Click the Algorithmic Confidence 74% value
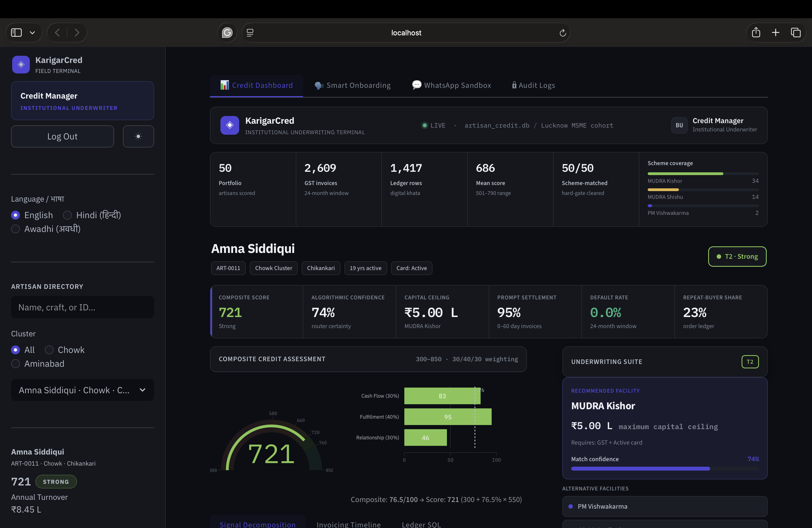812x528 pixels. coord(323,312)
